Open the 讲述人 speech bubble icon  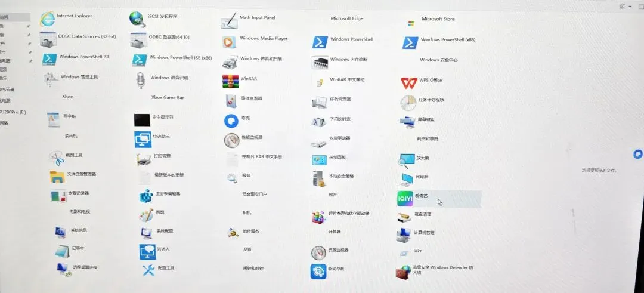coord(147,252)
